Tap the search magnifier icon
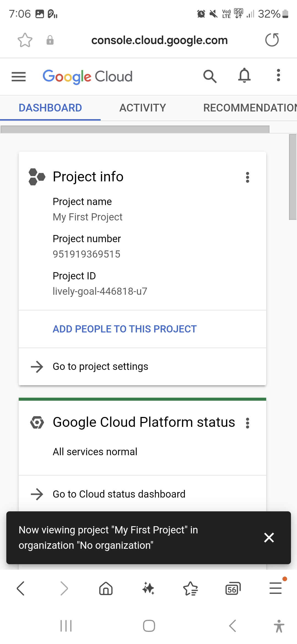297x644 pixels. pos(210,76)
